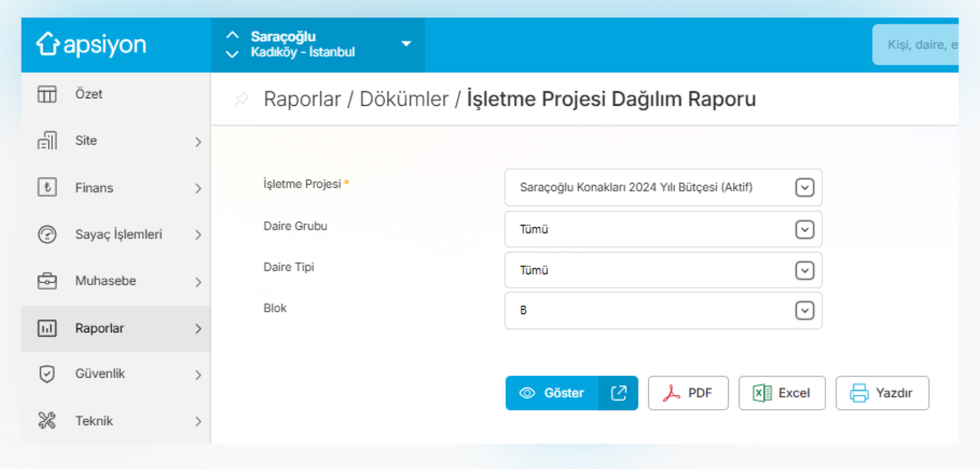Go to Dökümler breadcrumb
The width and height of the screenshot is (980, 469).
click(x=404, y=99)
